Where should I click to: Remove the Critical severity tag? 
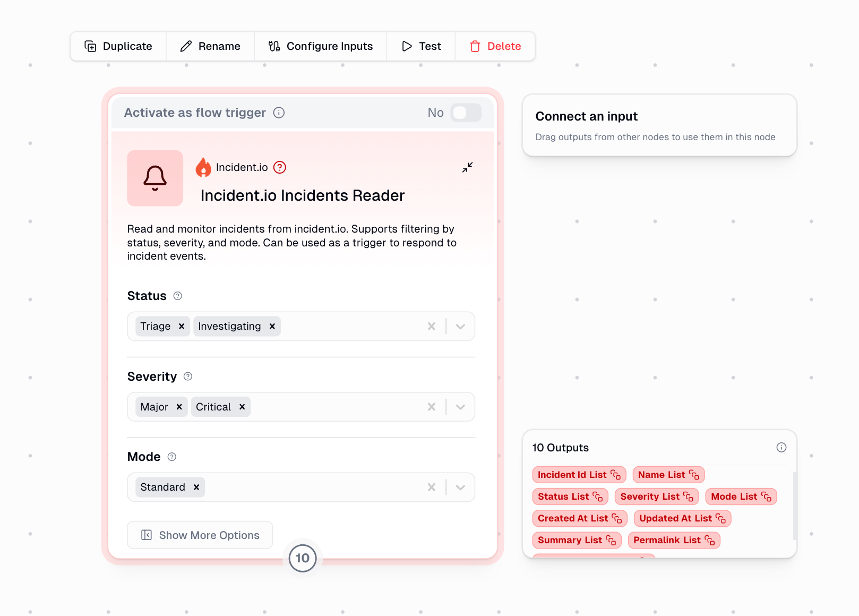click(242, 406)
